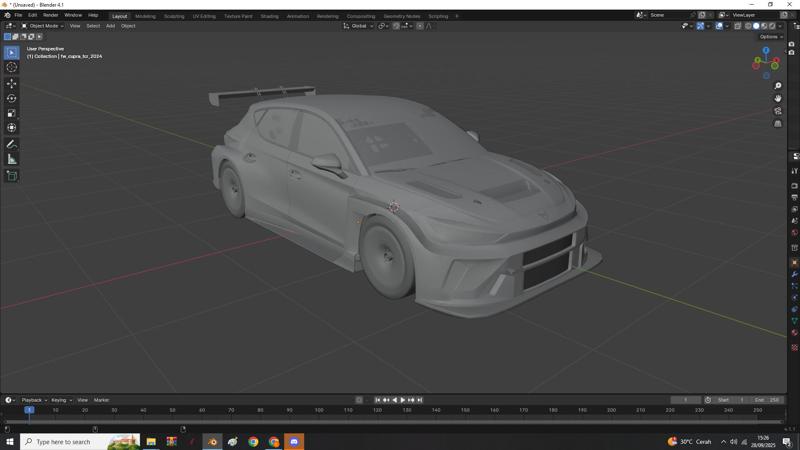Open the timeline Marker menu
This screenshot has height=450, width=800.
point(101,400)
